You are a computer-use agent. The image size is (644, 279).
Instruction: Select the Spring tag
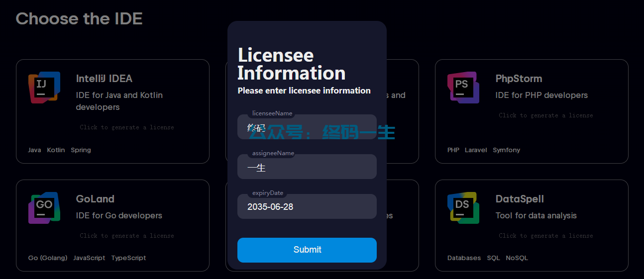81,150
